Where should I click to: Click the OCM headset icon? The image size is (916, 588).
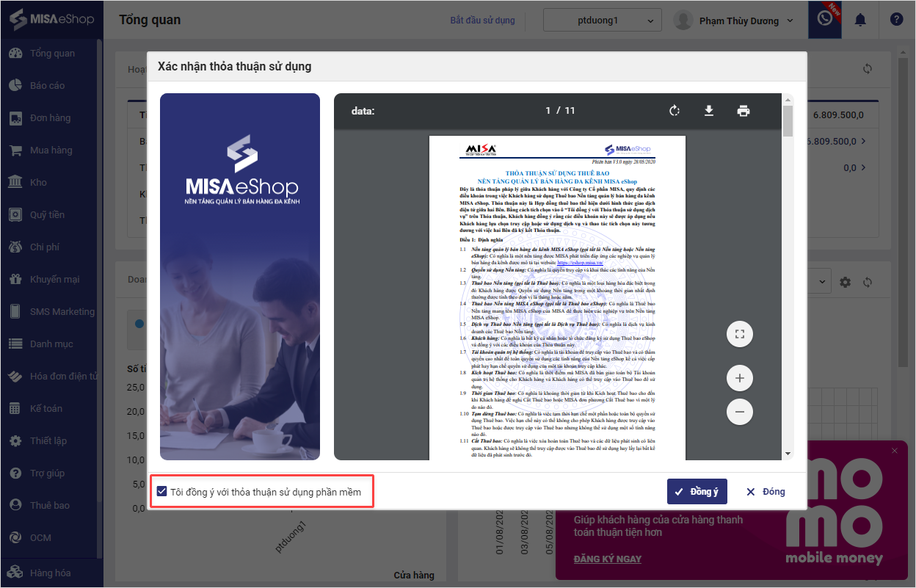coord(15,538)
